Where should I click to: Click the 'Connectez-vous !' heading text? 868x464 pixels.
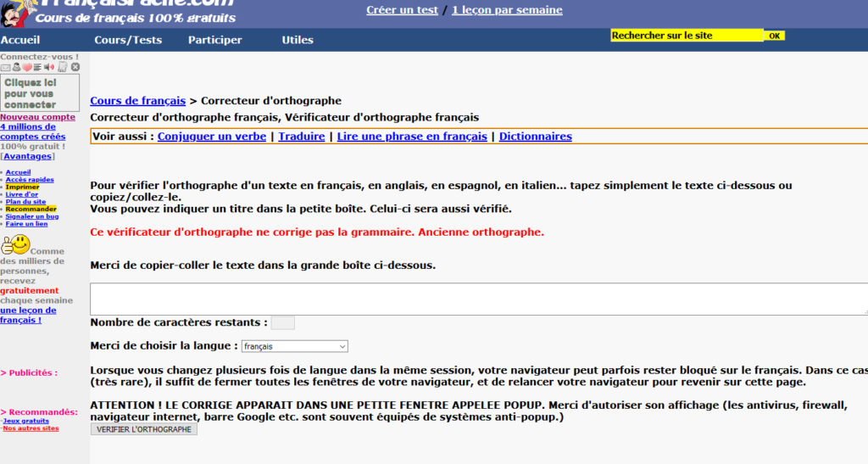click(x=39, y=57)
